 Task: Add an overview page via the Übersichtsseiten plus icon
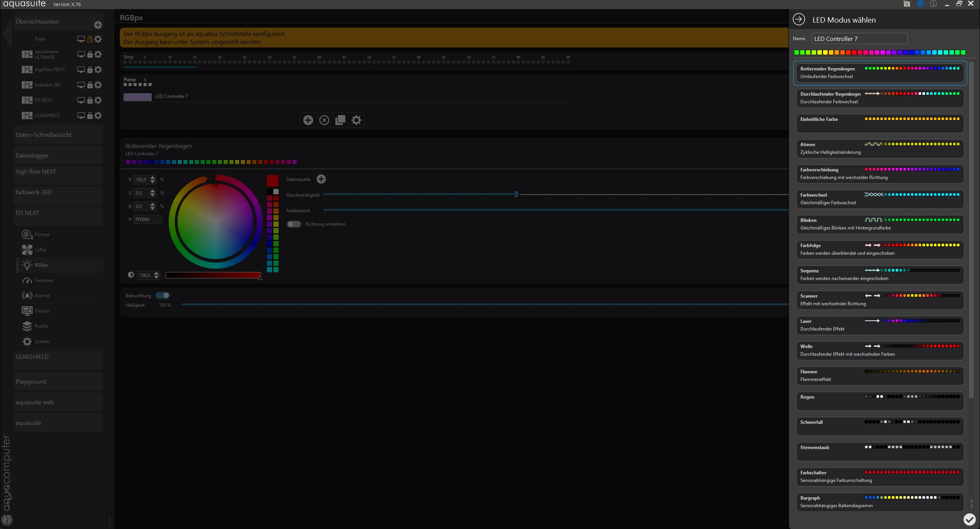click(x=98, y=25)
